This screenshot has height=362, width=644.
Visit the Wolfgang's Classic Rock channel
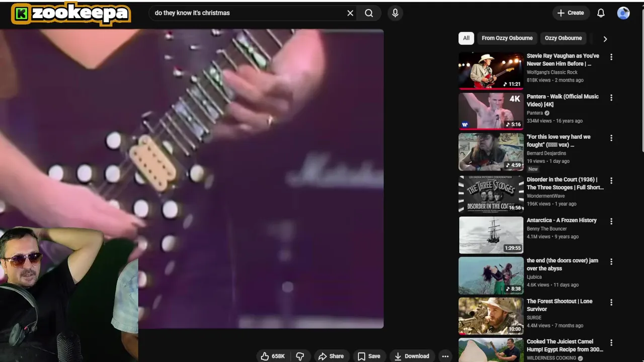pos(552,72)
